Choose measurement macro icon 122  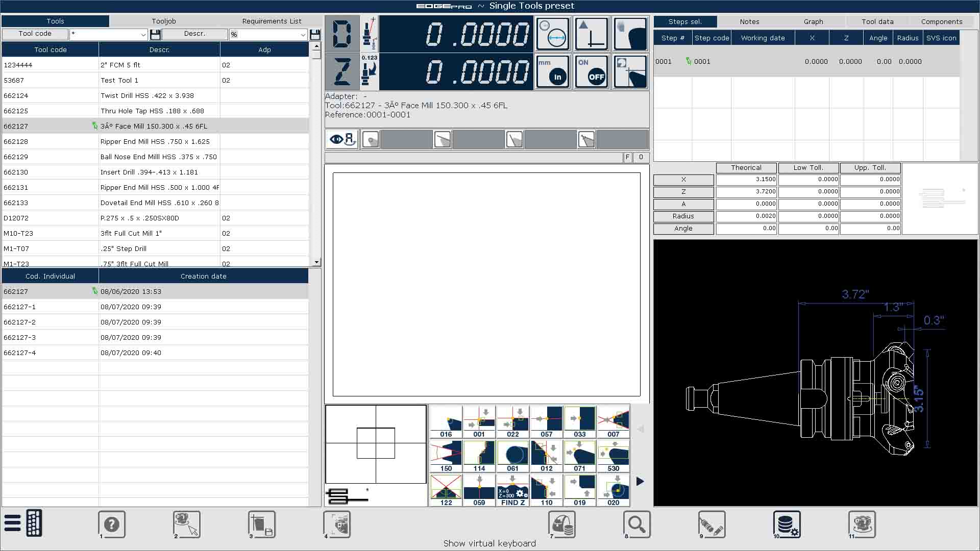[x=446, y=490]
